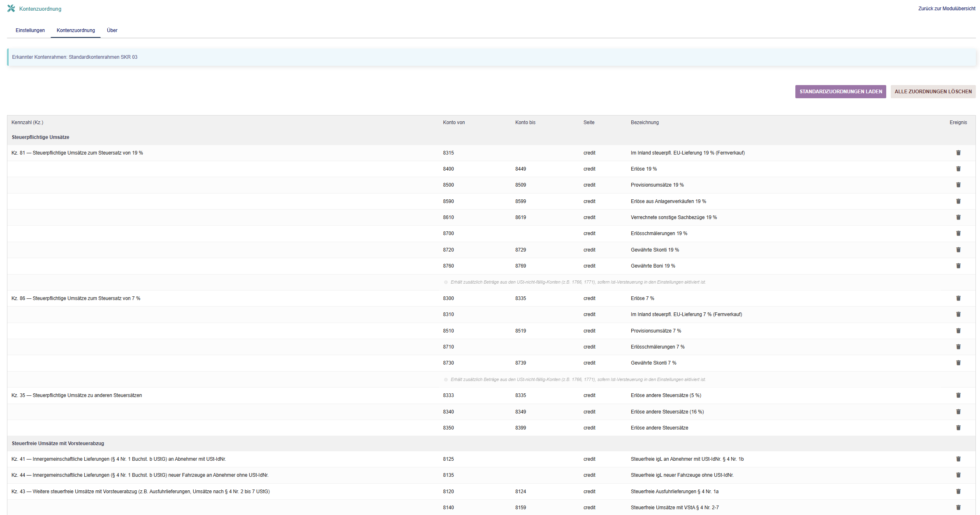Click Alle Zuordnungen löschen button

[933, 92]
